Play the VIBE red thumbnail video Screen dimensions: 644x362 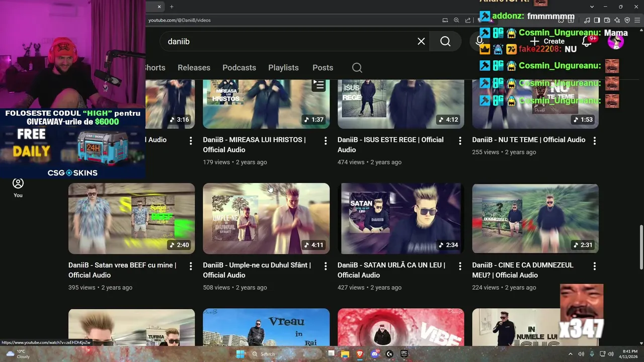point(401,327)
